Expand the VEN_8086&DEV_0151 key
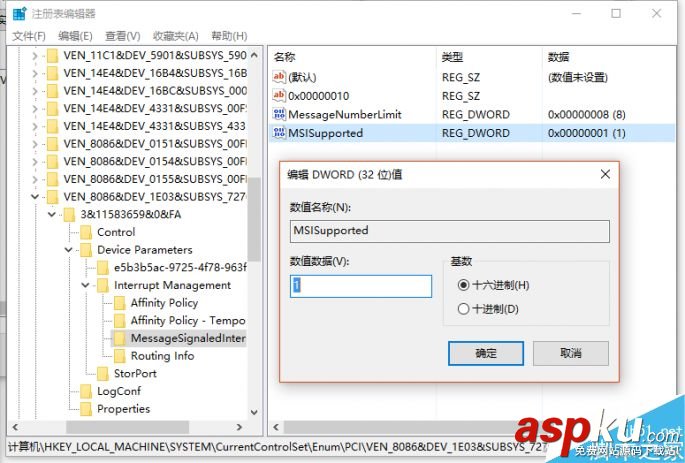 click(35, 144)
